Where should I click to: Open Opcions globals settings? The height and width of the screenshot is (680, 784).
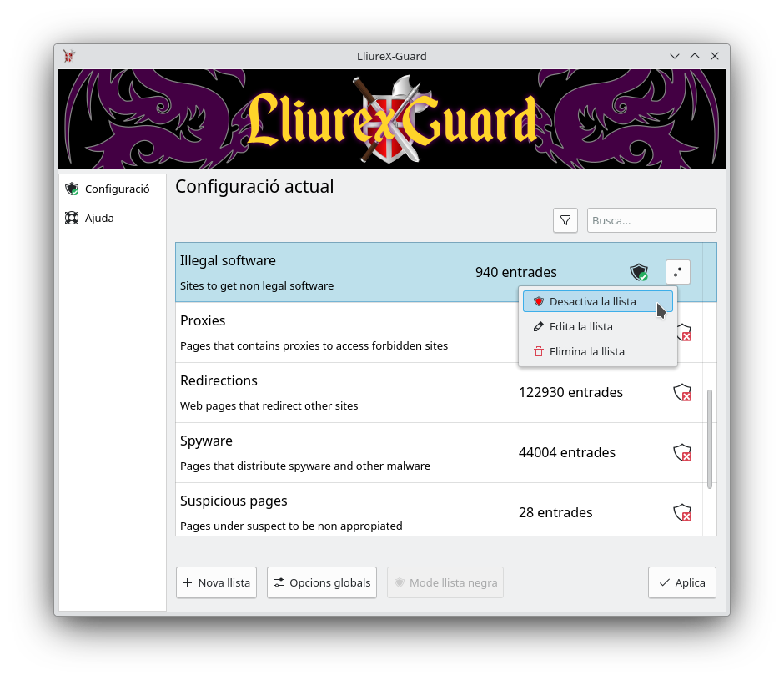coord(321,582)
